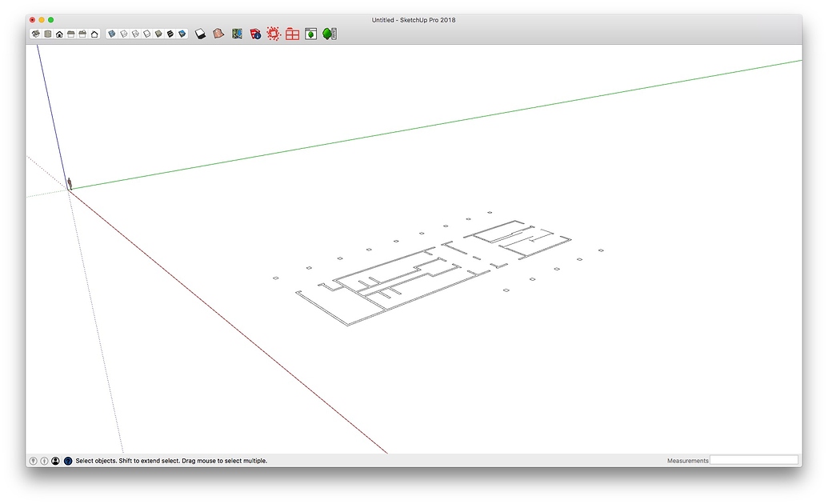Select the Wireframe face style
Image resolution: width=828 pixels, height=504 pixels.
(136, 34)
